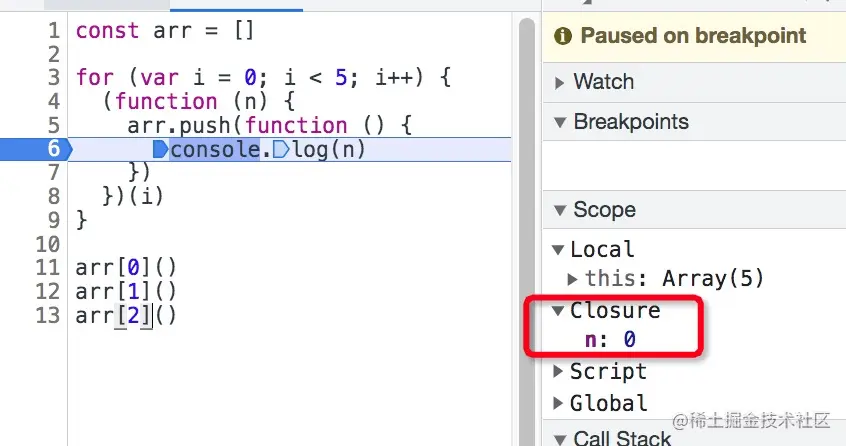Click the Paused on breakpoint info icon

[x=563, y=36]
